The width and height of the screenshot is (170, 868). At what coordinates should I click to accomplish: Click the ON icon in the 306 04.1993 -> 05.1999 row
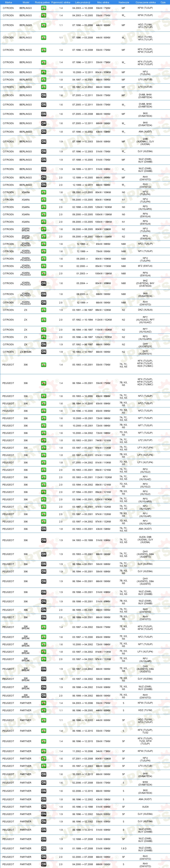(x=43, y=540)
